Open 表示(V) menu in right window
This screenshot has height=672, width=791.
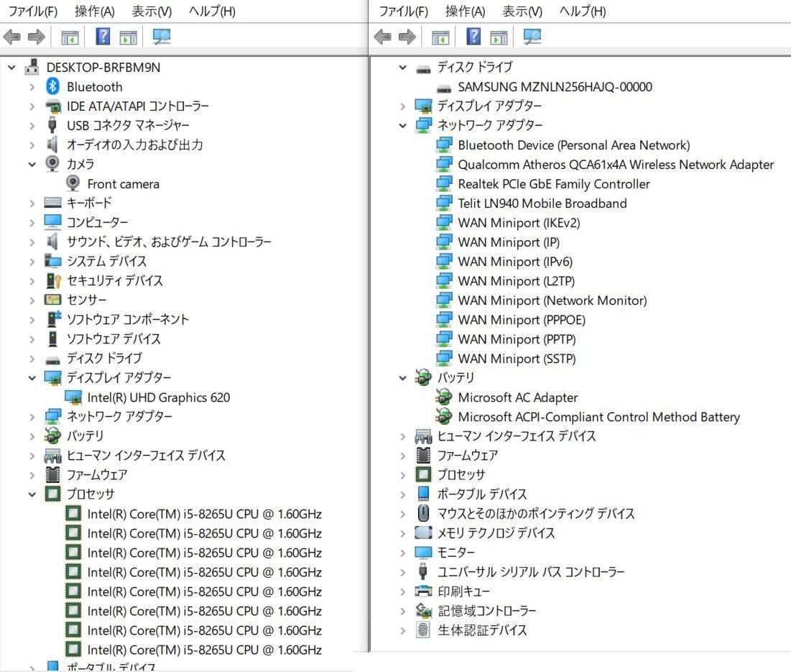click(522, 11)
